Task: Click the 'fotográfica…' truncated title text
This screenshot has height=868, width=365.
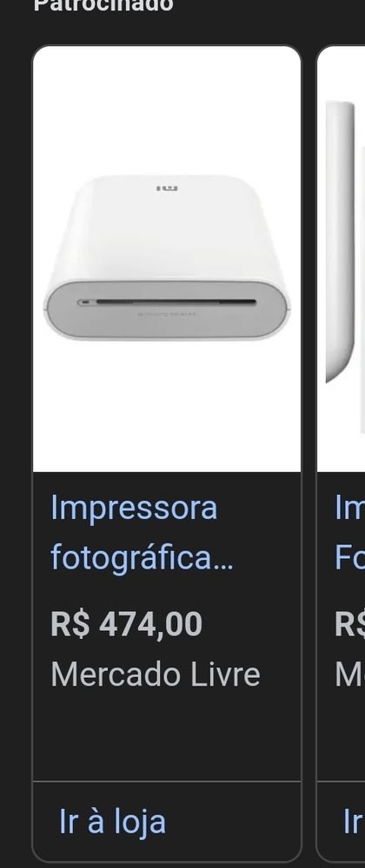Action: click(x=142, y=558)
